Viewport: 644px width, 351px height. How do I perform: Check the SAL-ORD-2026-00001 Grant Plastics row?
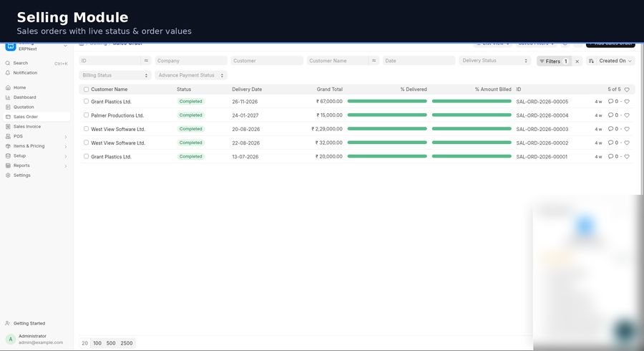point(86,156)
